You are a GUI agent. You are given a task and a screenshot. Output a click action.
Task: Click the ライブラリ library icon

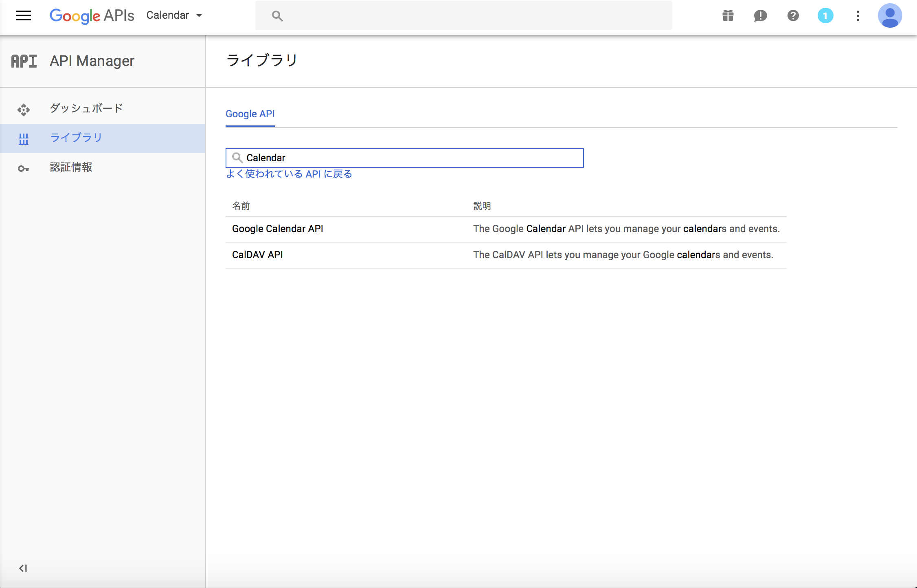click(x=24, y=139)
